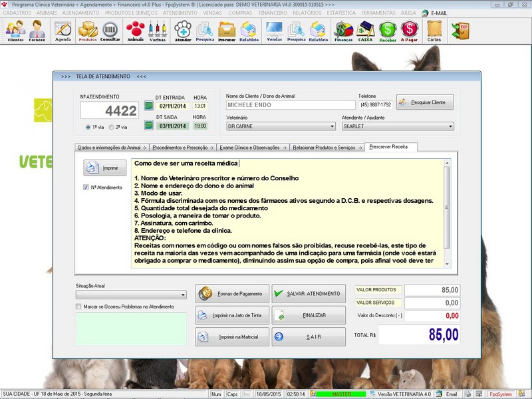The width and height of the screenshot is (532, 399).
Task: Open the Relatório icon beside Procurar
Action: (249, 31)
